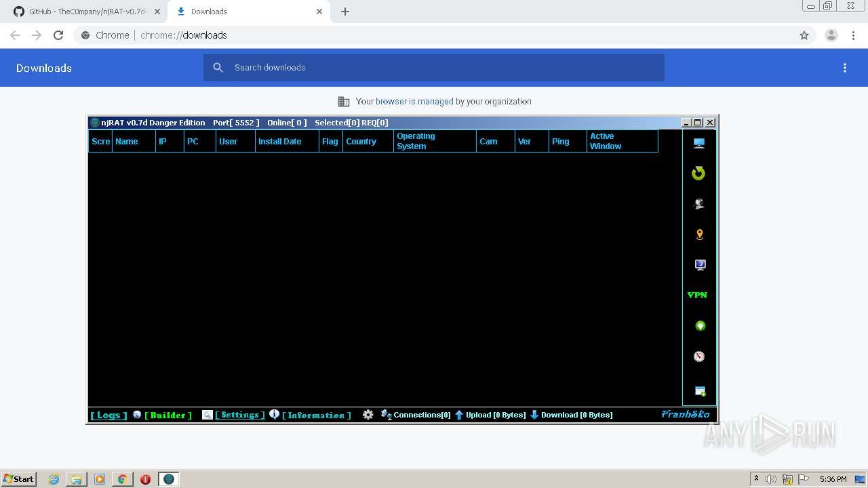
Task: Click the blue download arrow icon
Action: [x=534, y=415]
